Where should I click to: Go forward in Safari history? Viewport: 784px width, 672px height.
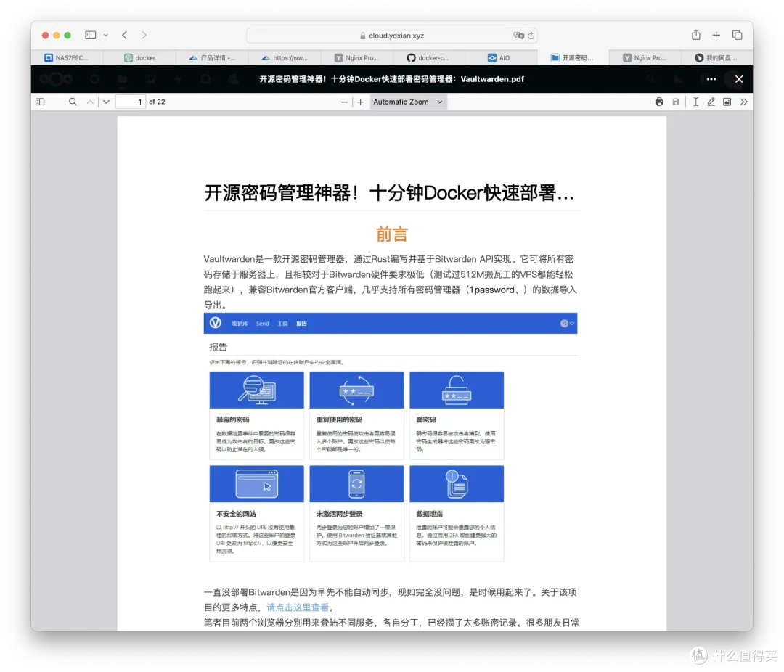tap(144, 35)
